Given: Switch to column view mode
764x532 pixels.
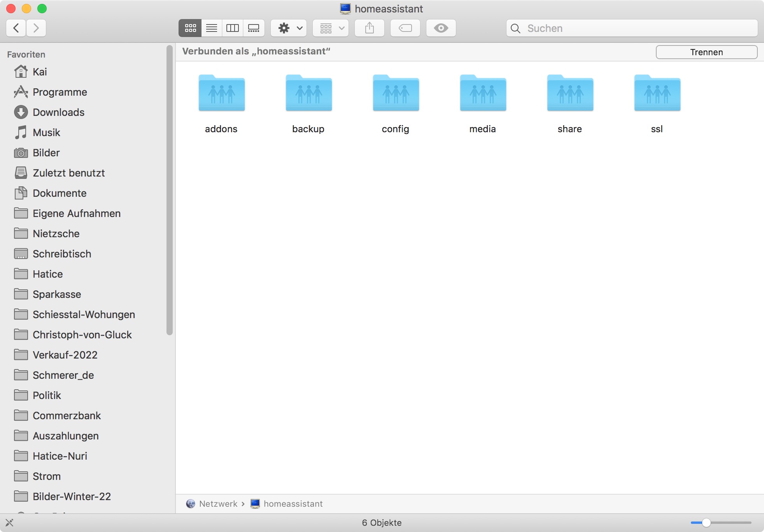Looking at the screenshot, I should pos(233,28).
